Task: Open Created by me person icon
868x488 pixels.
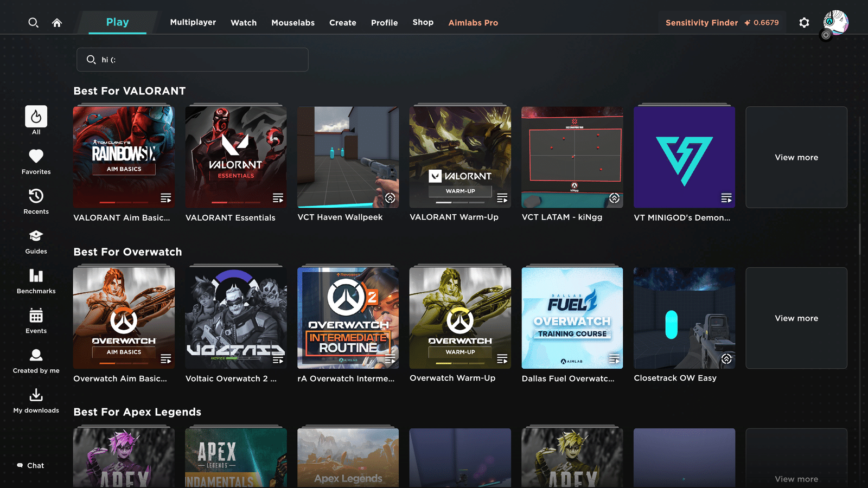Action: (36, 355)
